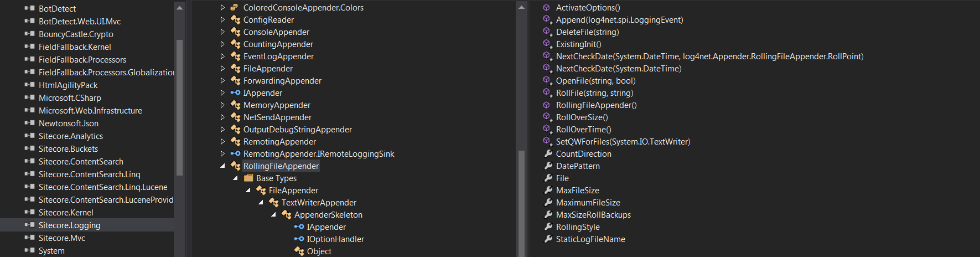Expand the FileAppender node above ForwardingAppender
This screenshot has width=980, height=257.
click(222, 69)
